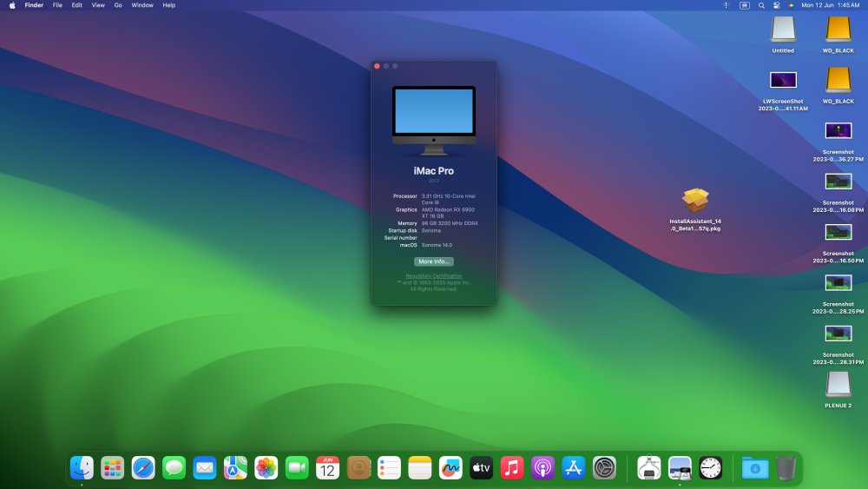Open the App Store dock icon
The height and width of the screenshot is (489, 868).
(574, 468)
